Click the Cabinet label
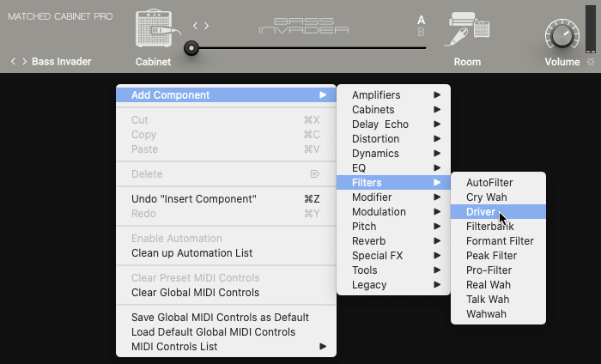This screenshot has width=601, height=364. tap(154, 62)
